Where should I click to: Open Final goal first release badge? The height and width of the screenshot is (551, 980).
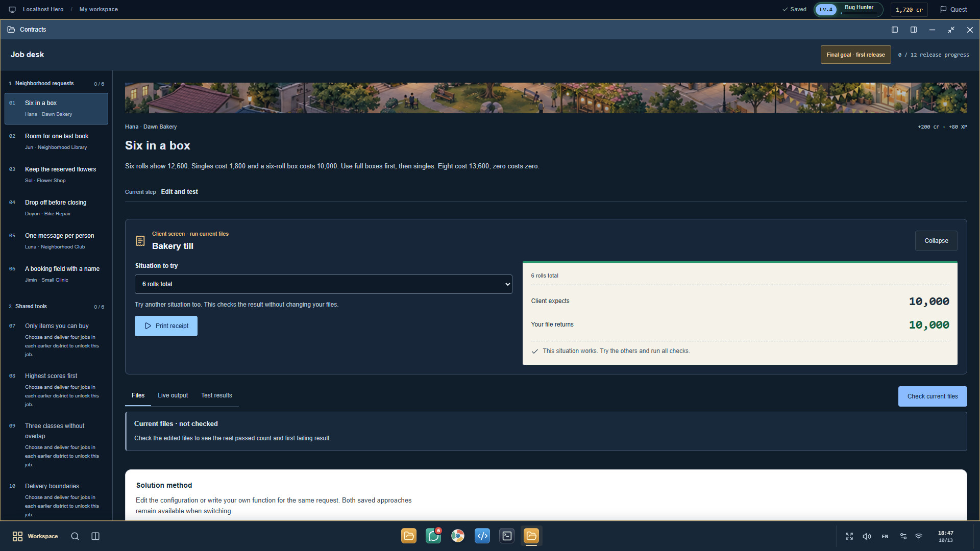pos(855,55)
